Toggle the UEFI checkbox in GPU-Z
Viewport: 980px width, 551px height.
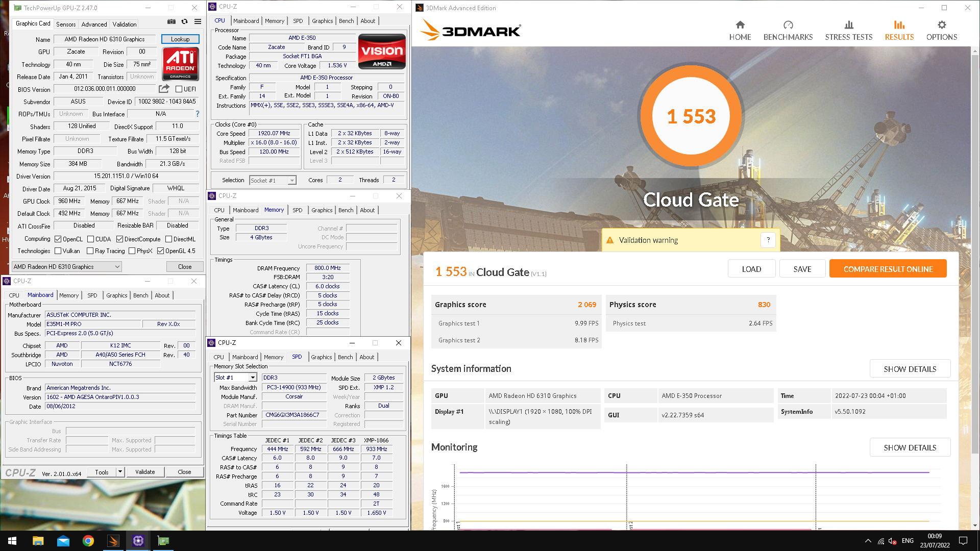[179, 89]
